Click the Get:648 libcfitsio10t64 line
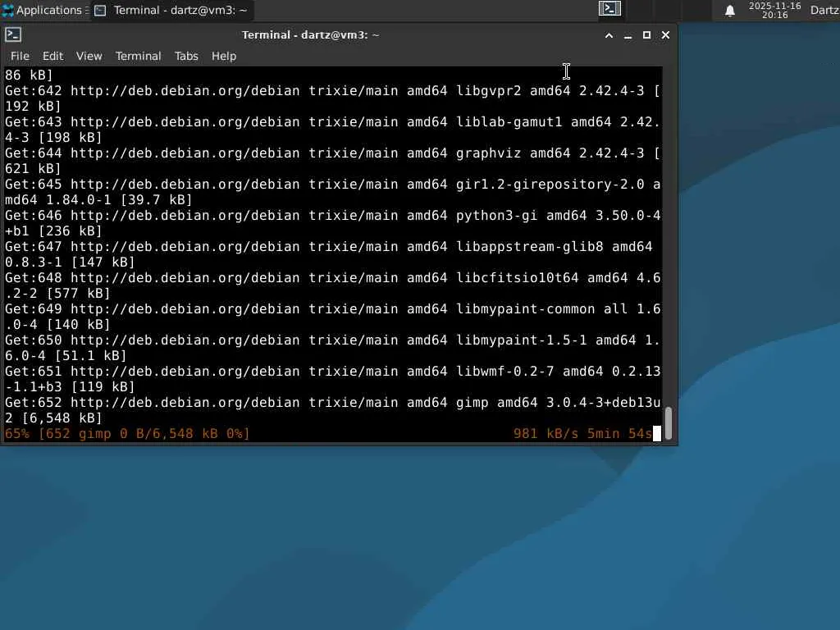Viewport: 840px width, 630px height. click(333, 285)
